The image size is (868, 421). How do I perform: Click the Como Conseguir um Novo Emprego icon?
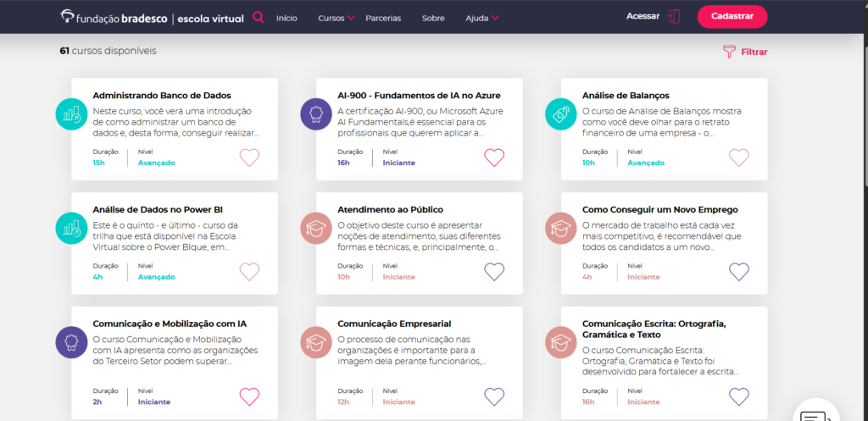(x=561, y=229)
